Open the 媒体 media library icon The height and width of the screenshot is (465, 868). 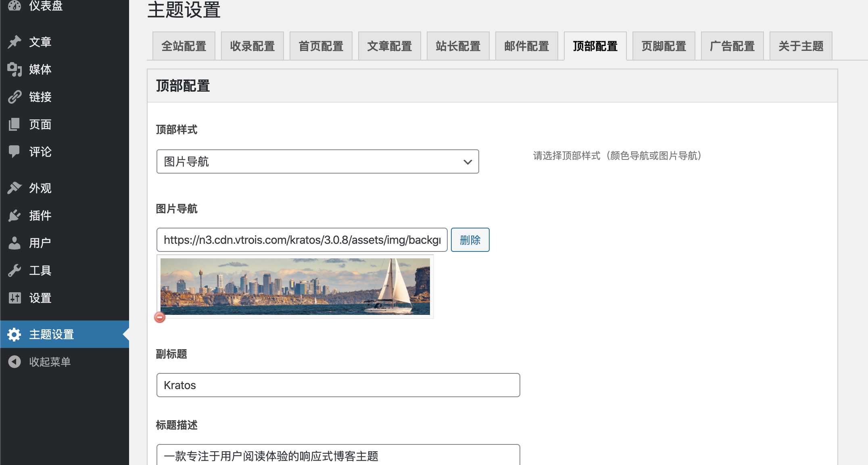15,69
